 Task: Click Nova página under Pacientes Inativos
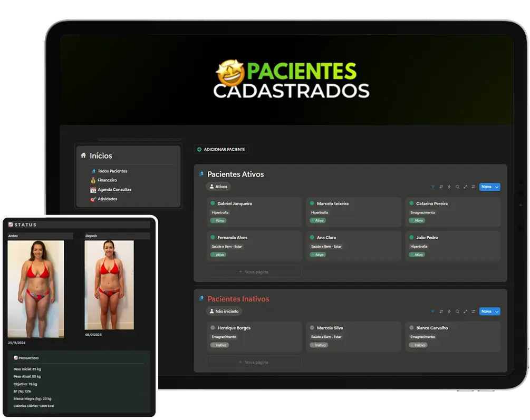(x=254, y=362)
